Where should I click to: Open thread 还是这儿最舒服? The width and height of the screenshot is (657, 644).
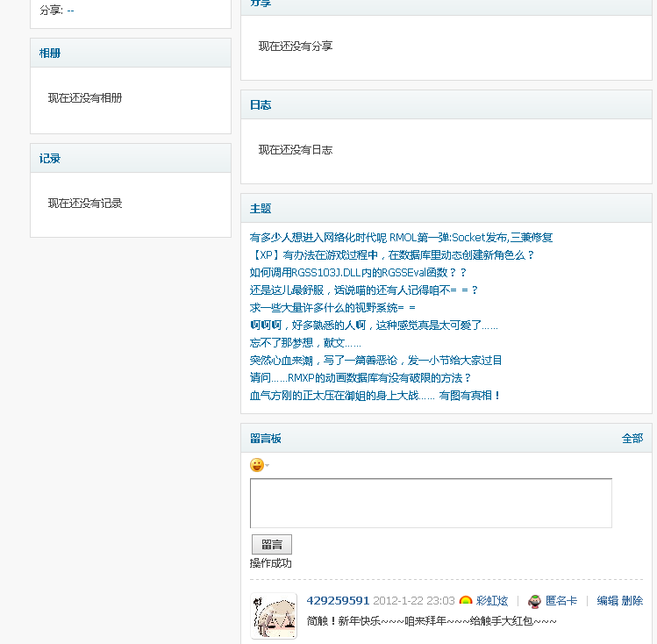coord(364,290)
